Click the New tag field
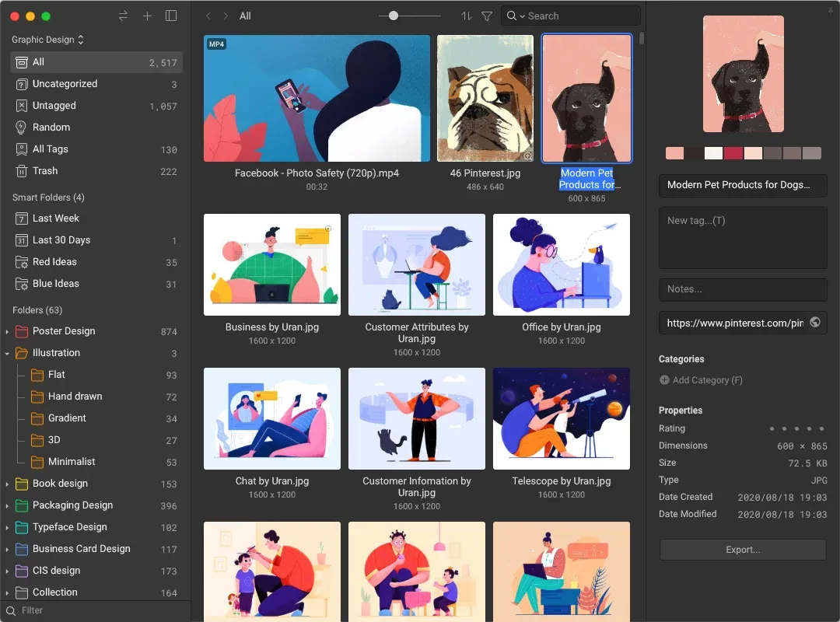840x622 pixels. (x=743, y=238)
